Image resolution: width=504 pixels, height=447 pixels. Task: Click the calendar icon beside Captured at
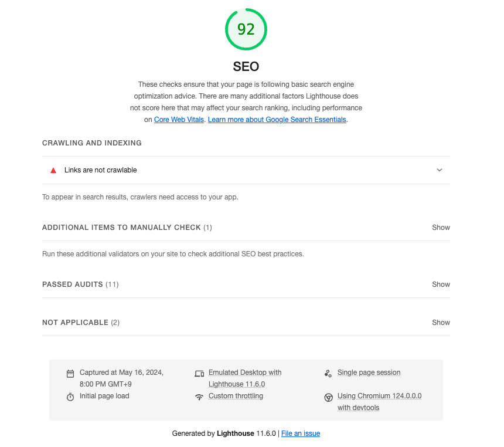coord(70,374)
